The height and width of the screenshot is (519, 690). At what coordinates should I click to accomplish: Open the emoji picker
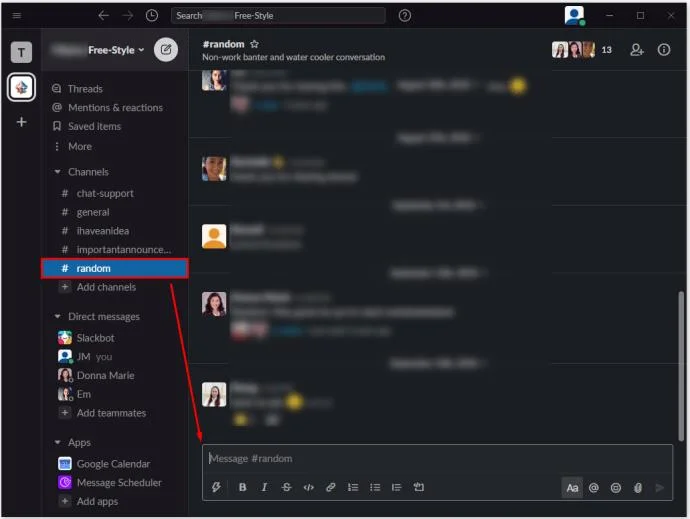[616, 488]
